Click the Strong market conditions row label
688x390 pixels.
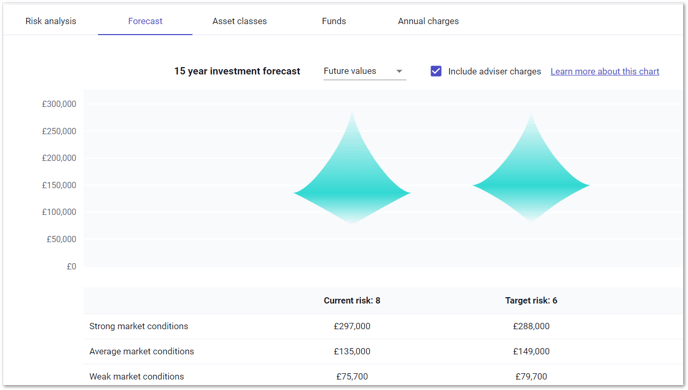(x=139, y=326)
